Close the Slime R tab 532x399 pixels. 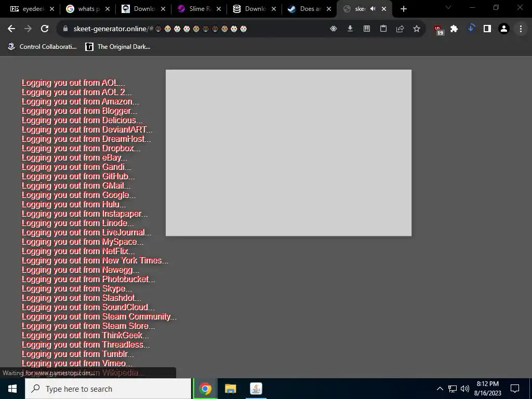click(x=219, y=9)
